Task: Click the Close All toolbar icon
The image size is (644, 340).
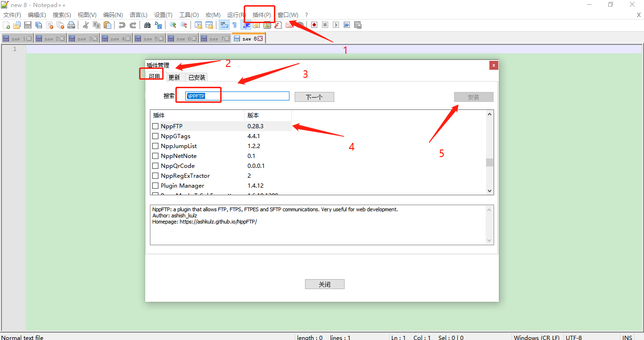Action: coord(60,25)
